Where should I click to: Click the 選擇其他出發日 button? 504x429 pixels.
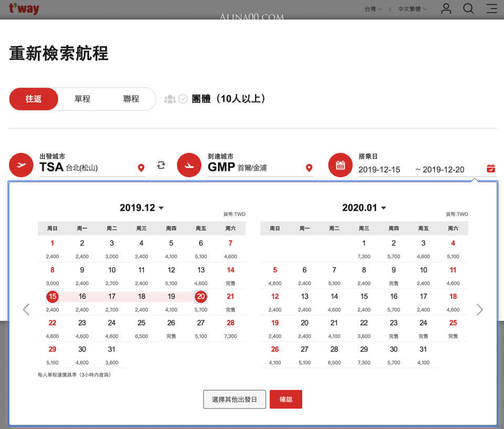(x=235, y=400)
